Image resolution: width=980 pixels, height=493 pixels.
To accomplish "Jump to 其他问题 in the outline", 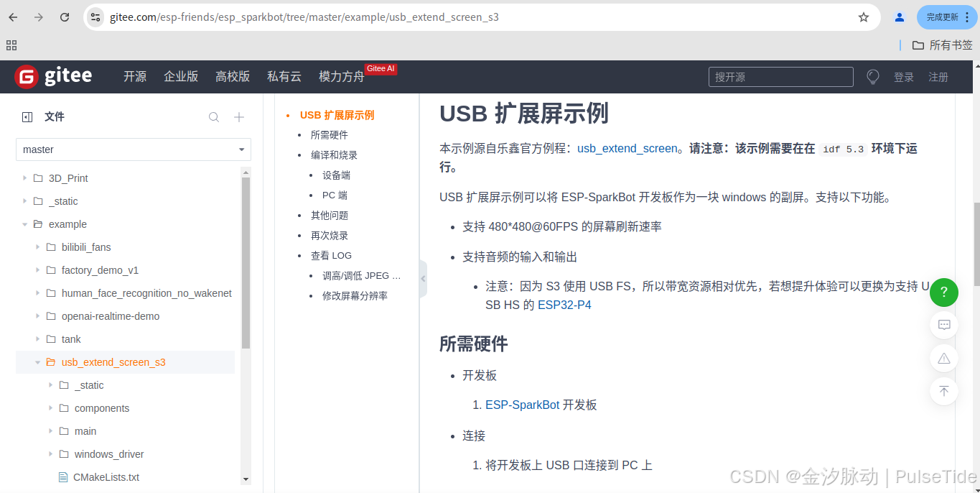I will coord(330,216).
